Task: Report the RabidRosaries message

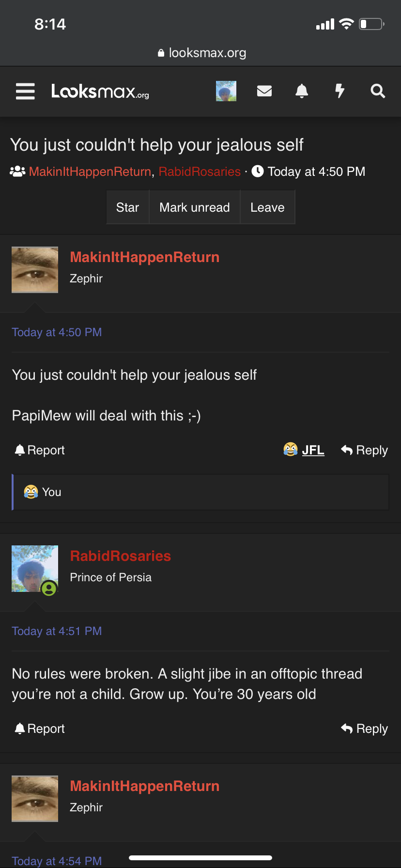Action: (x=40, y=728)
